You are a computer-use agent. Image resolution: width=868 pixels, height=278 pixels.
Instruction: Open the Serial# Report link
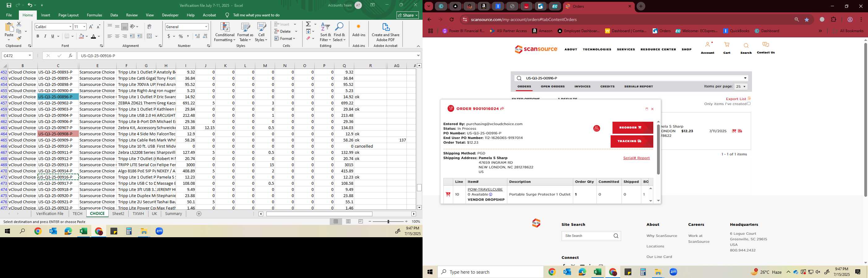click(636, 158)
